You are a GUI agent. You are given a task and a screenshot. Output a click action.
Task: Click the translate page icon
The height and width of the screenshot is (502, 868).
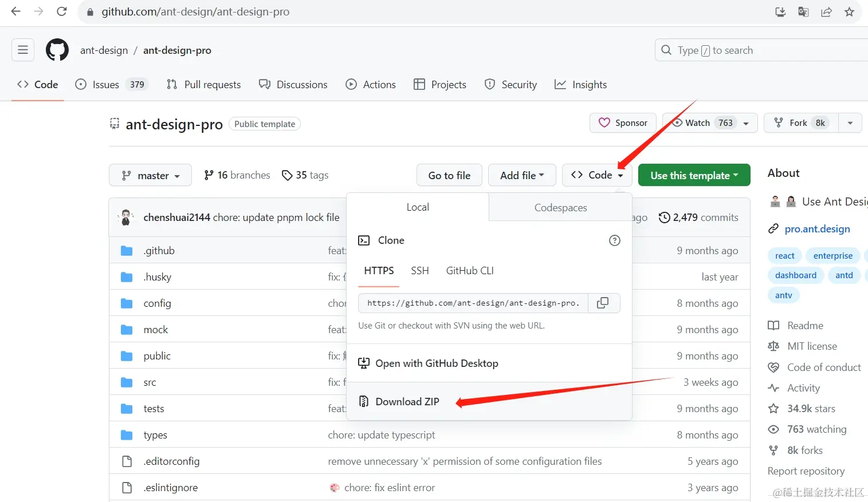tap(803, 11)
